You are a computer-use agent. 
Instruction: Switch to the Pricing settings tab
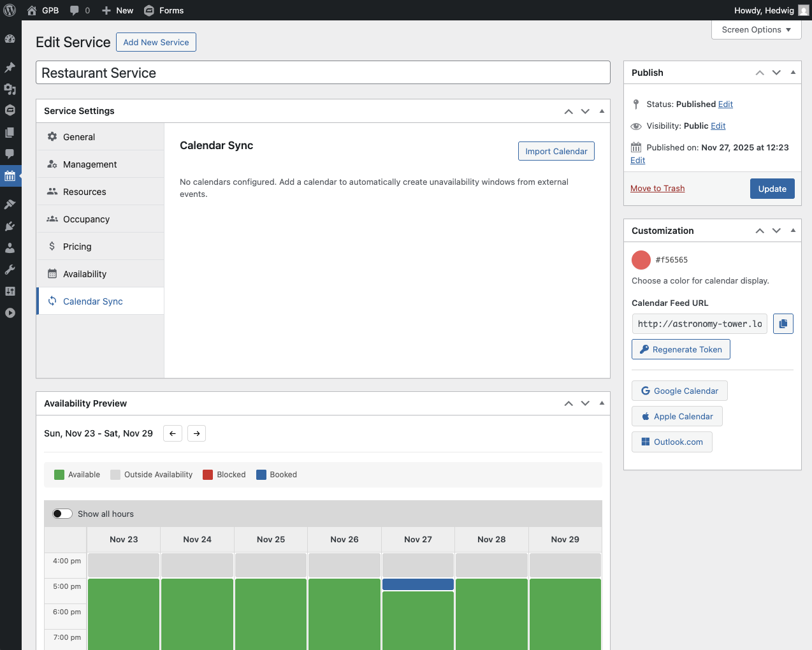point(77,247)
